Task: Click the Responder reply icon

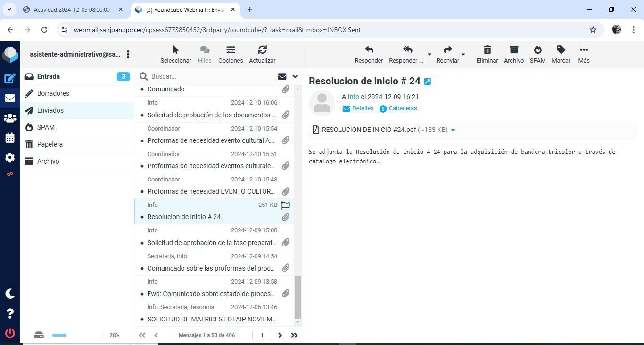Action: pos(369,50)
